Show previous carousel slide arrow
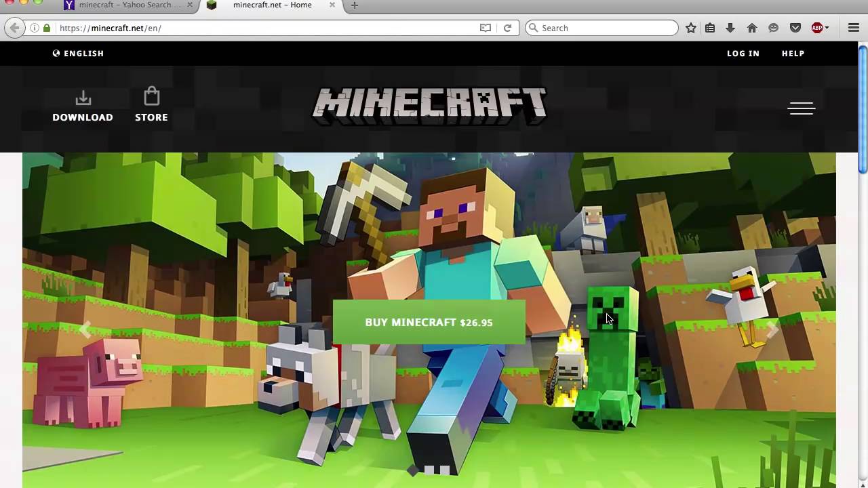Viewport: 868px width, 488px height. (85, 330)
